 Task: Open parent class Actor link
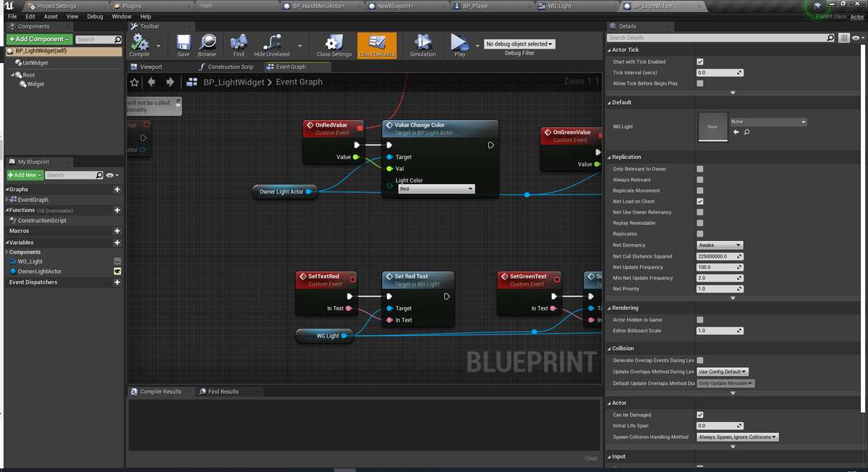[x=857, y=17]
